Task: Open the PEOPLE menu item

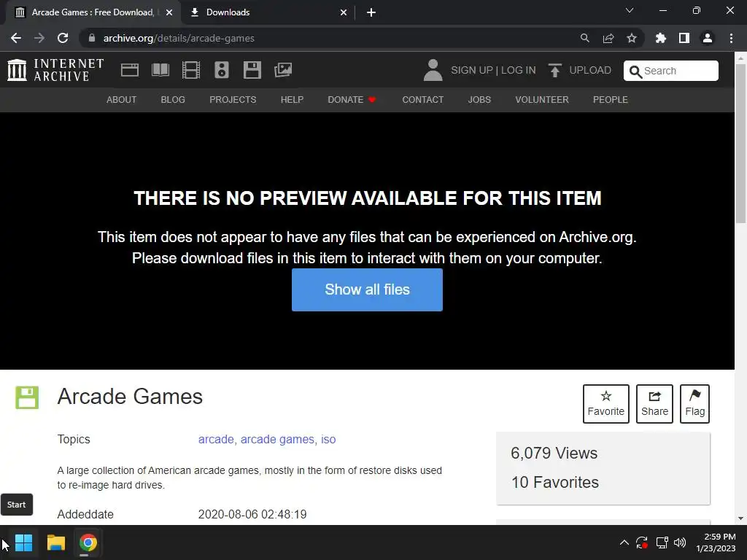Action: tap(611, 99)
